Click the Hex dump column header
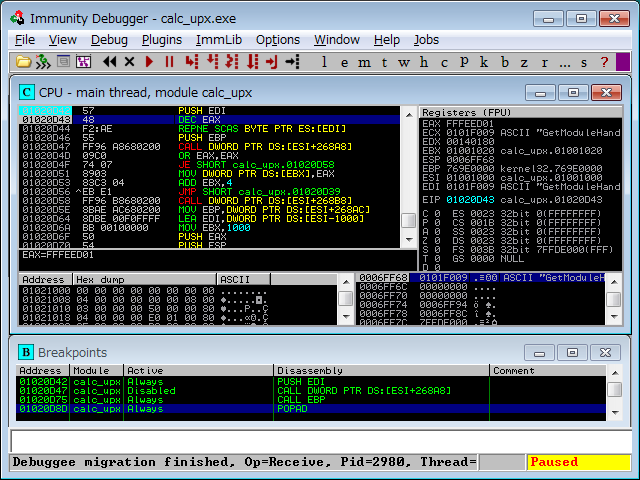The width and height of the screenshot is (640, 480). pos(144,280)
